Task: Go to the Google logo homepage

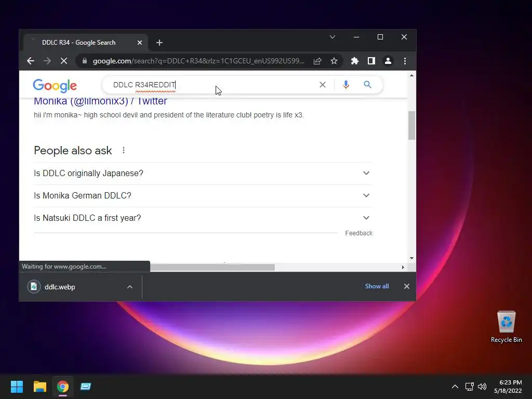Action: (55, 86)
